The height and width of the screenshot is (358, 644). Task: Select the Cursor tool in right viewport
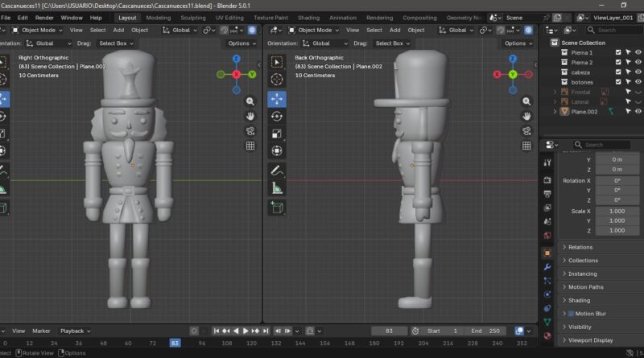(x=277, y=80)
